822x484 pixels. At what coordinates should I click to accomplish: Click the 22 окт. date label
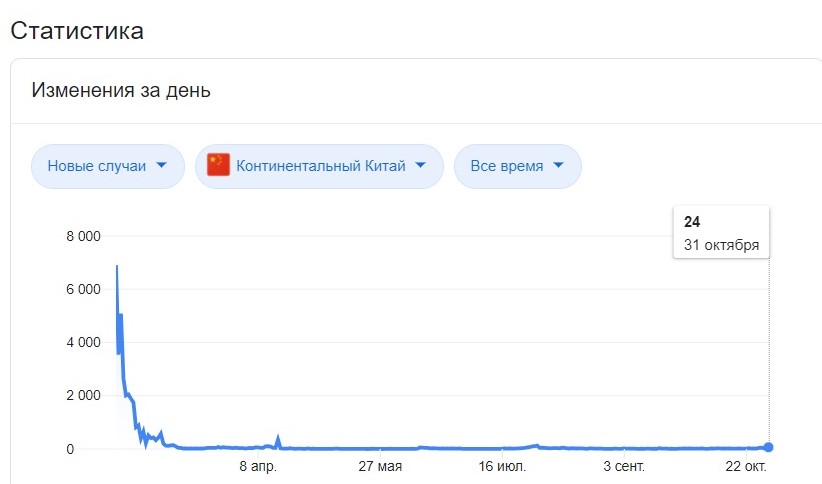pos(745,466)
